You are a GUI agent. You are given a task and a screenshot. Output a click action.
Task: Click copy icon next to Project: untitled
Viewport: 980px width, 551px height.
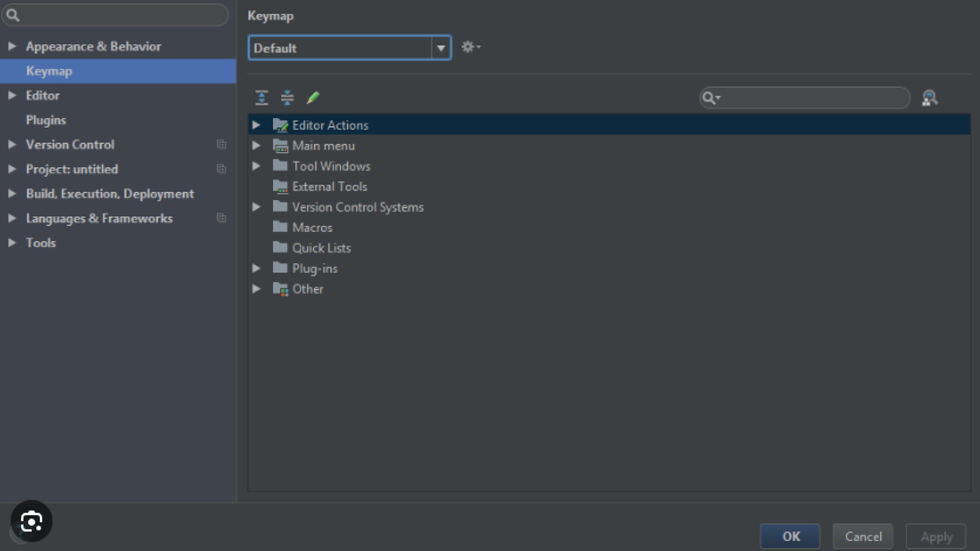[221, 169]
